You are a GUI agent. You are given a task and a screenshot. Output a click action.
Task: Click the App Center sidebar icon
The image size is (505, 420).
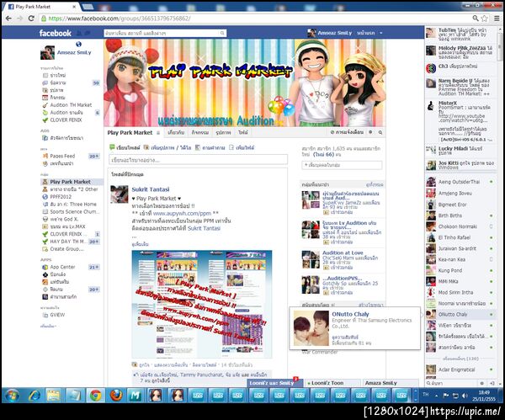pos(45,267)
